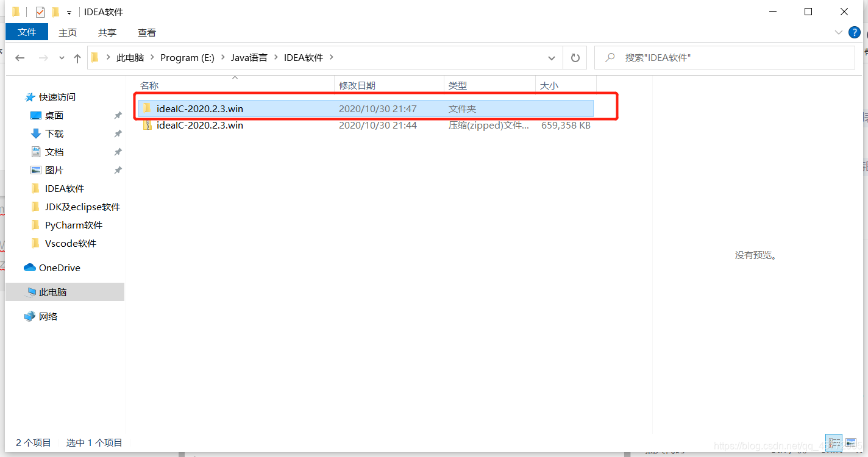The height and width of the screenshot is (457, 868).
Task: Click the date 2020/10/30 21:44
Action: tap(378, 126)
